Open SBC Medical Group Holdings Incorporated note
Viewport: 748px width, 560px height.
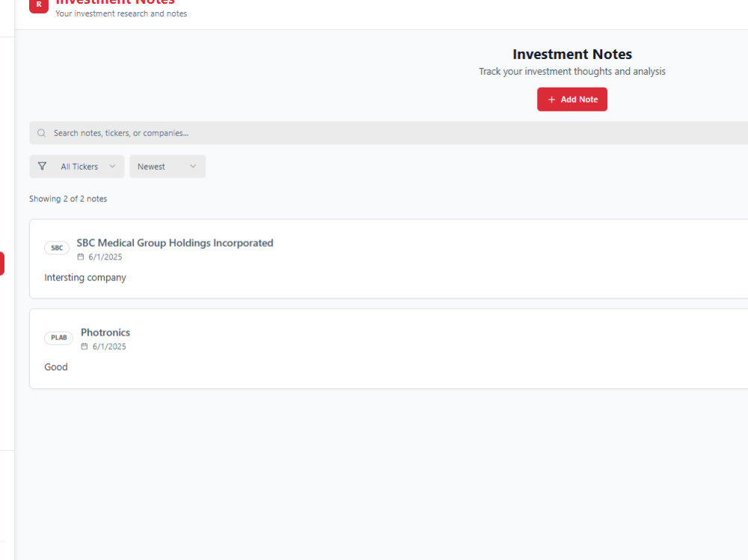pyautogui.click(x=174, y=243)
